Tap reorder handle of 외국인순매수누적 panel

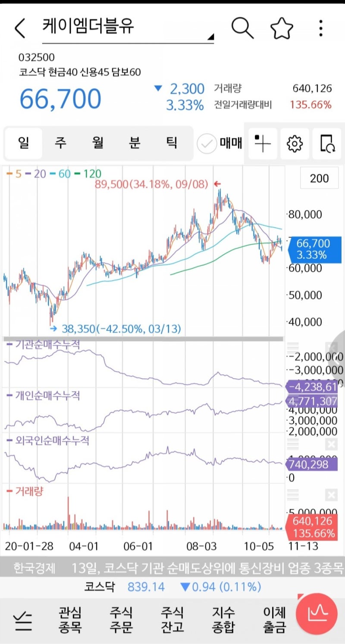293,445
